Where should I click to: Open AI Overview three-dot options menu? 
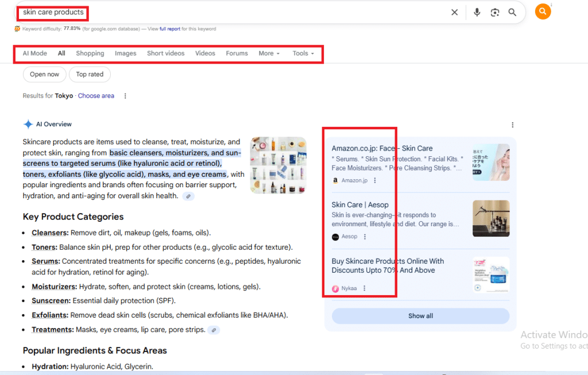pos(512,125)
